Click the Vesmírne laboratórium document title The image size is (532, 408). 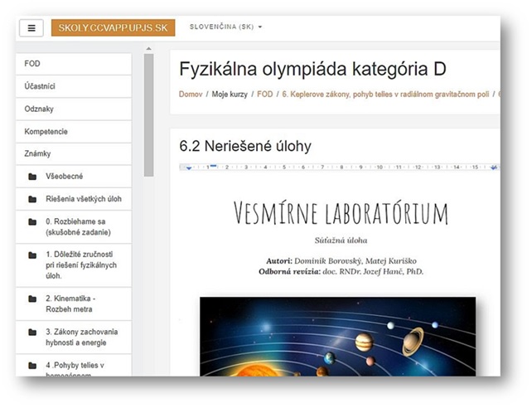(x=341, y=213)
